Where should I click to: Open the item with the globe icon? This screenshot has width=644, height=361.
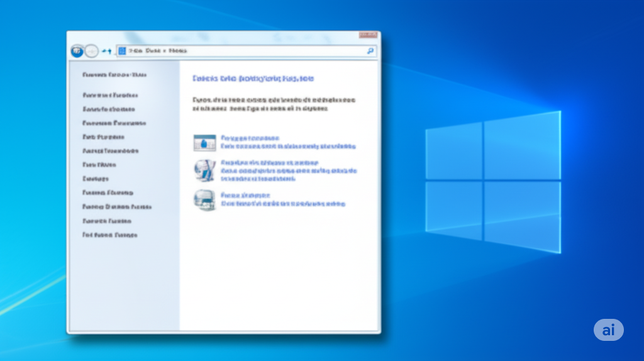pos(204,170)
